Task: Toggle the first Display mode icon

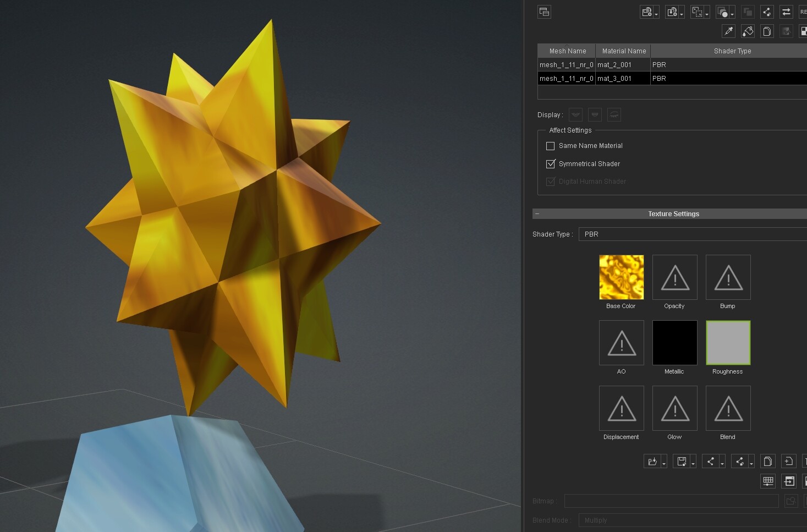Action: [575, 114]
